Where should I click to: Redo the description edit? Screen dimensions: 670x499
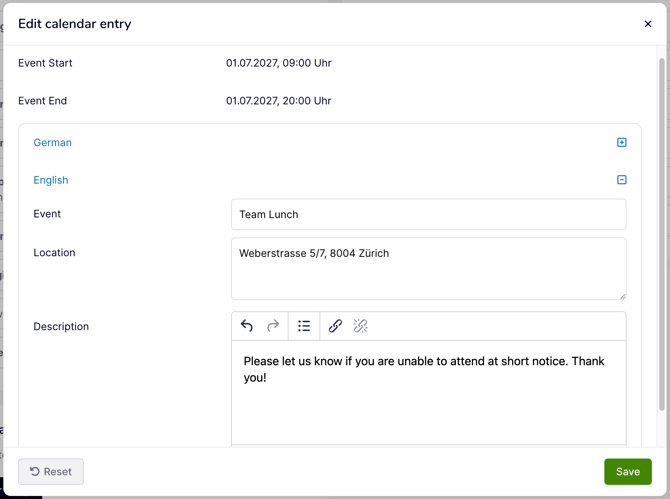pyautogui.click(x=273, y=326)
